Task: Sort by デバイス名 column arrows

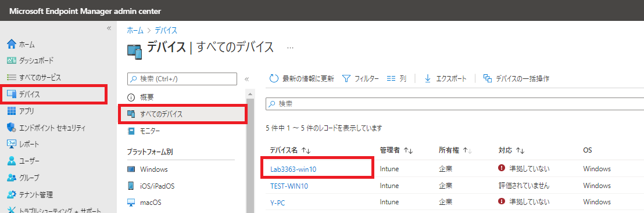Action: coord(306,151)
